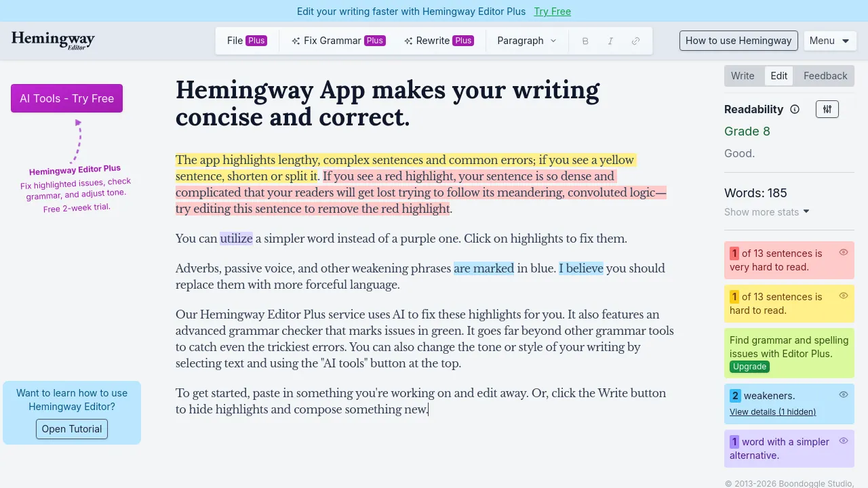Switch to the Write tab
868x488 pixels.
click(x=743, y=76)
